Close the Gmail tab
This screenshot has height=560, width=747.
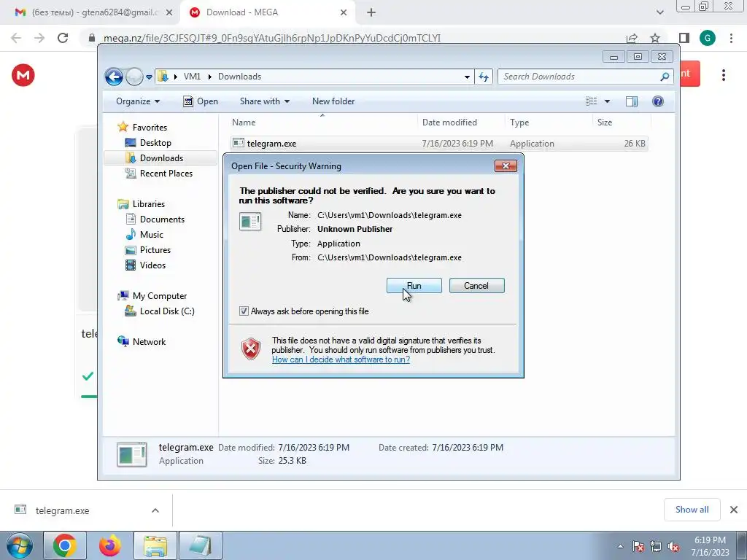[x=169, y=13]
